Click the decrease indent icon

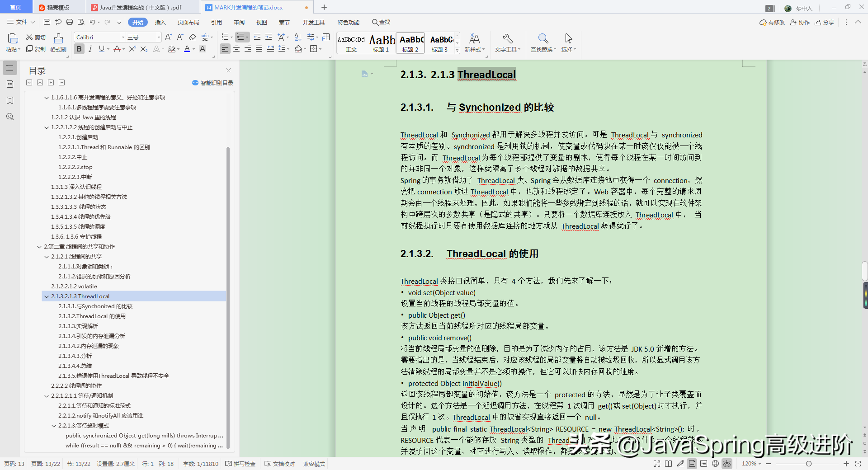coord(257,37)
